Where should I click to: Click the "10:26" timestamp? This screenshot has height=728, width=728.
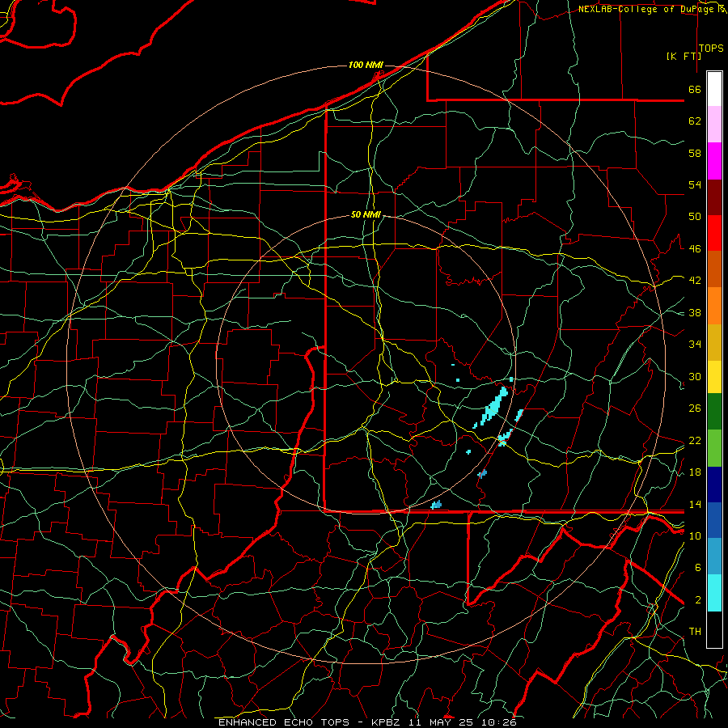pyautogui.click(x=499, y=722)
